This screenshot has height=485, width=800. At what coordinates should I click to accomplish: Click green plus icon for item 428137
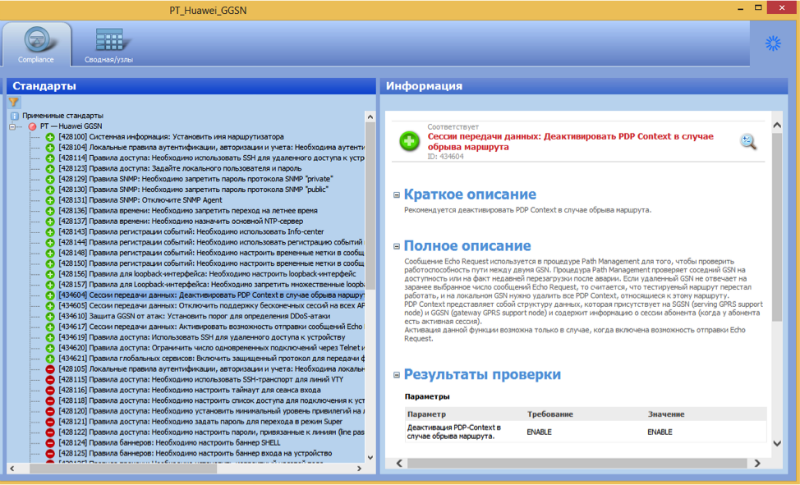(50, 222)
